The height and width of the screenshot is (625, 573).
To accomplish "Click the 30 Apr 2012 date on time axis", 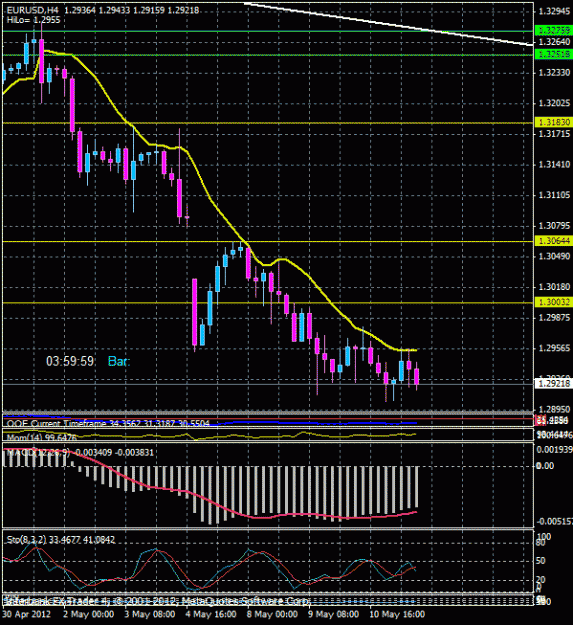I will click(x=27, y=614).
